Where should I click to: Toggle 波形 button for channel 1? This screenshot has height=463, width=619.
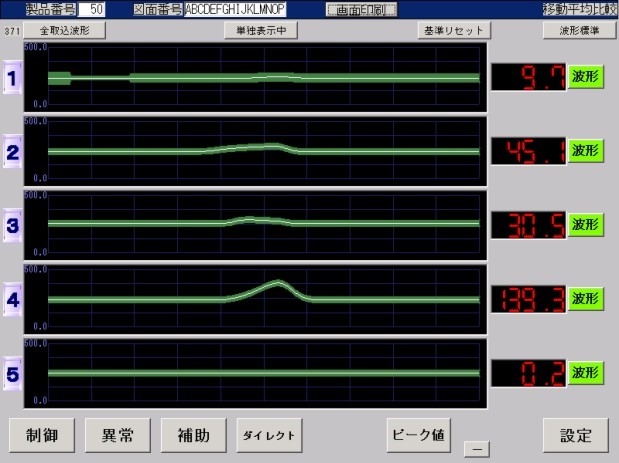coord(586,77)
